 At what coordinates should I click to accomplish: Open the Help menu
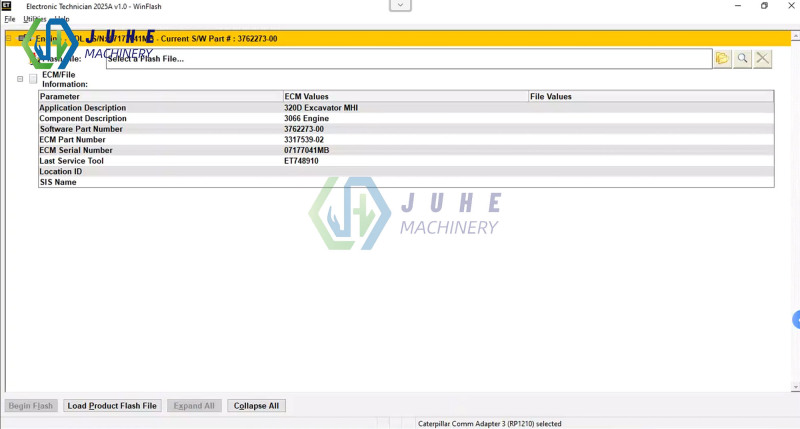(x=62, y=19)
